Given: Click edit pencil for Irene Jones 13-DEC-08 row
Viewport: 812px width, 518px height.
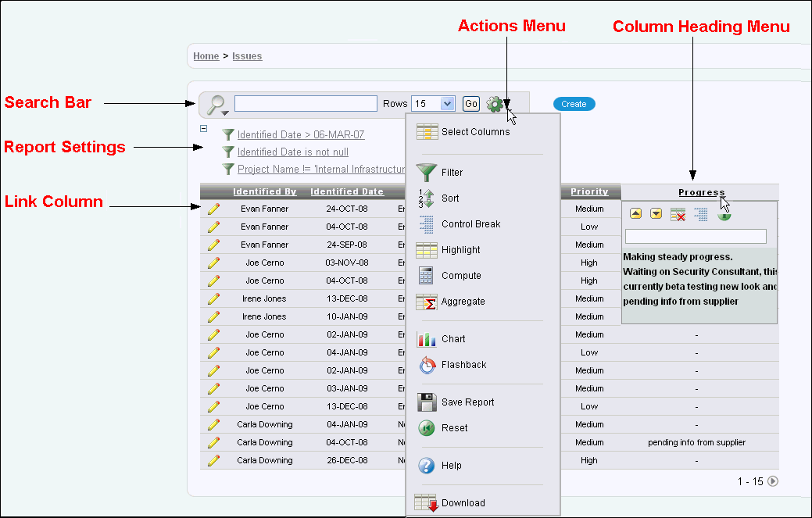Looking at the screenshot, I should 213,298.
